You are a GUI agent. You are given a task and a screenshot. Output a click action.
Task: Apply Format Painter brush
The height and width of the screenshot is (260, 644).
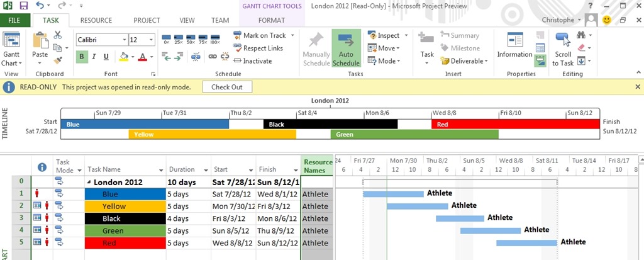[57, 60]
